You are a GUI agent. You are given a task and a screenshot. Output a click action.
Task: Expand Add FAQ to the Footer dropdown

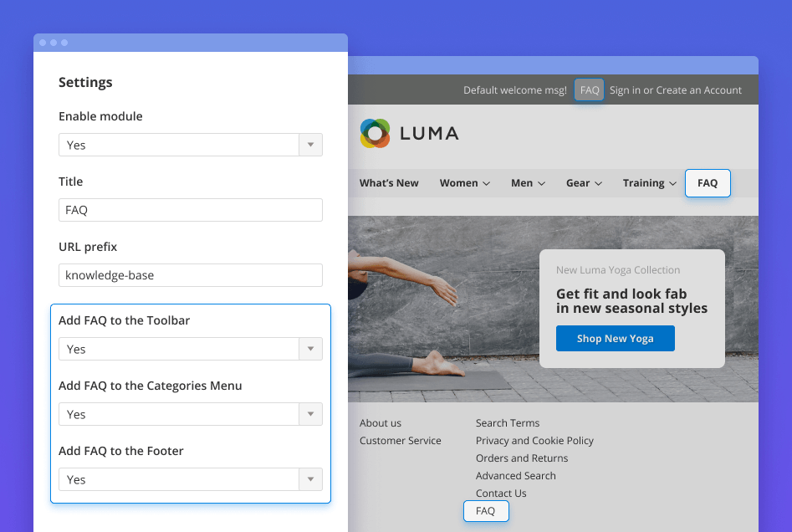(x=190, y=479)
